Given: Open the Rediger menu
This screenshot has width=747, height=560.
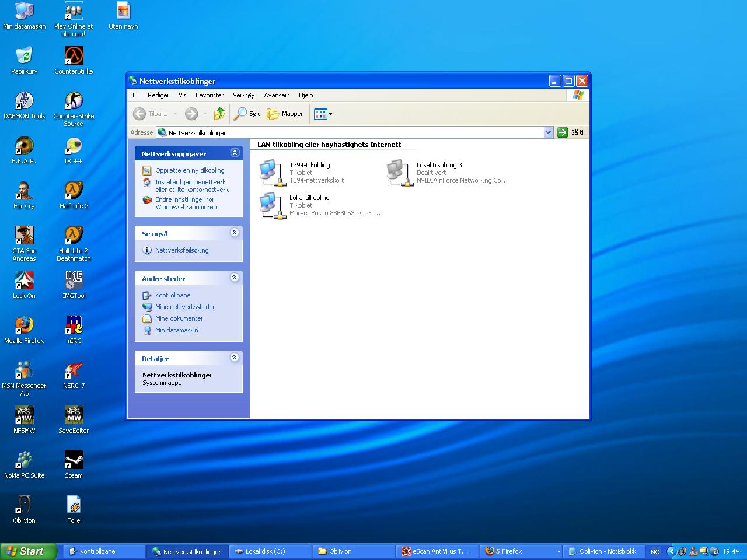Looking at the screenshot, I should [158, 95].
